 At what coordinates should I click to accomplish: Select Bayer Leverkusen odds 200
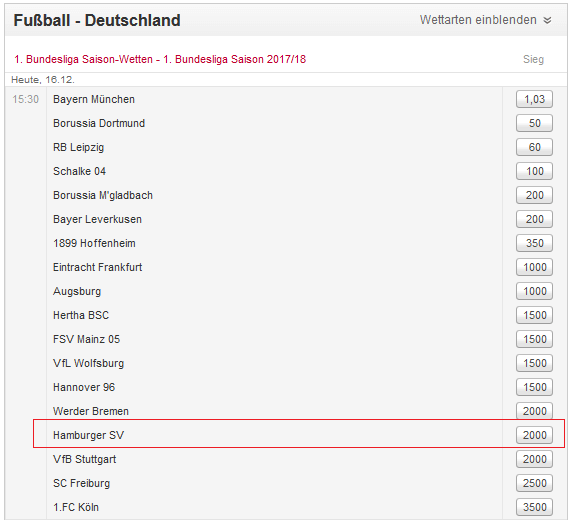(534, 219)
